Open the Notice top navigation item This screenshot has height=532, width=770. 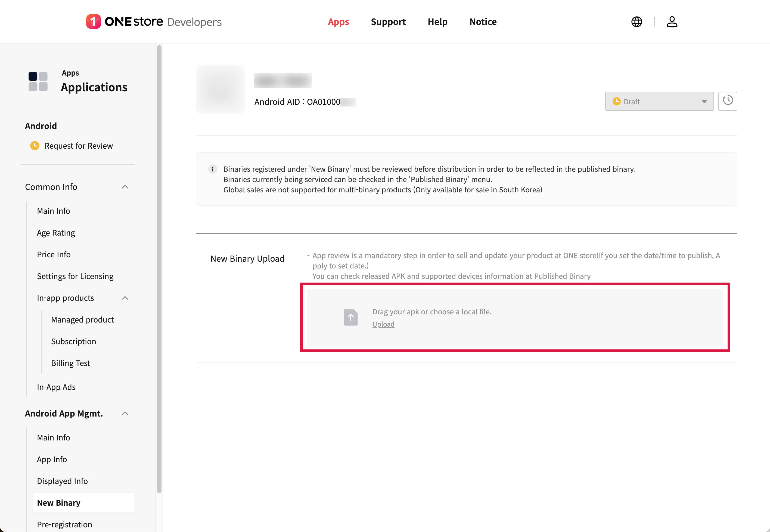[x=483, y=22]
